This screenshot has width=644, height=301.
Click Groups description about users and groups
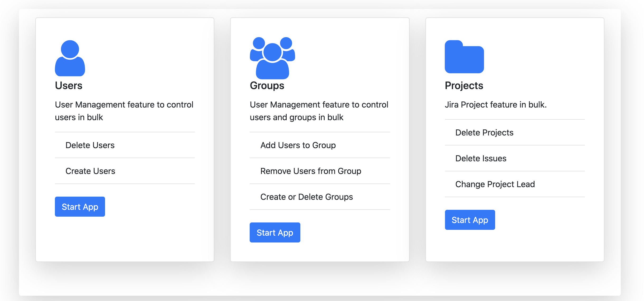click(x=319, y=111)
